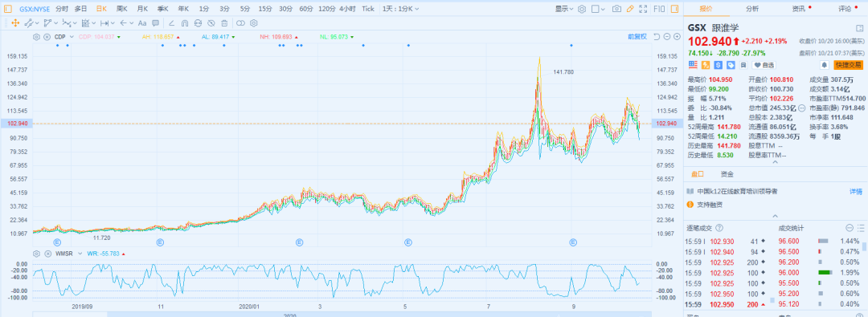868x317 pixels.
Task: Delete all drawings with trash icon
Action: tap(224, 23)
